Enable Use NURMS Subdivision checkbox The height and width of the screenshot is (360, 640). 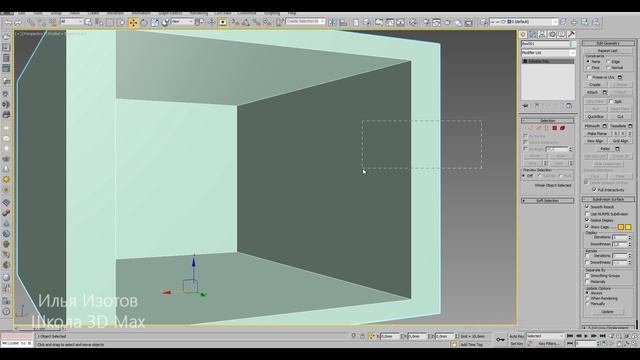[x=587, y=213]
